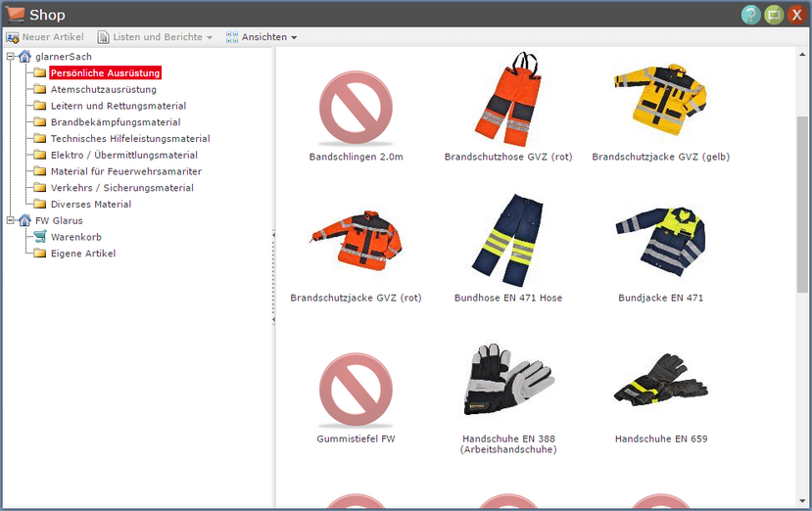This screenshot has width=812, height=511.
Task: Click the Handschuhe EN 659 label
Action: tap(661, 439)
